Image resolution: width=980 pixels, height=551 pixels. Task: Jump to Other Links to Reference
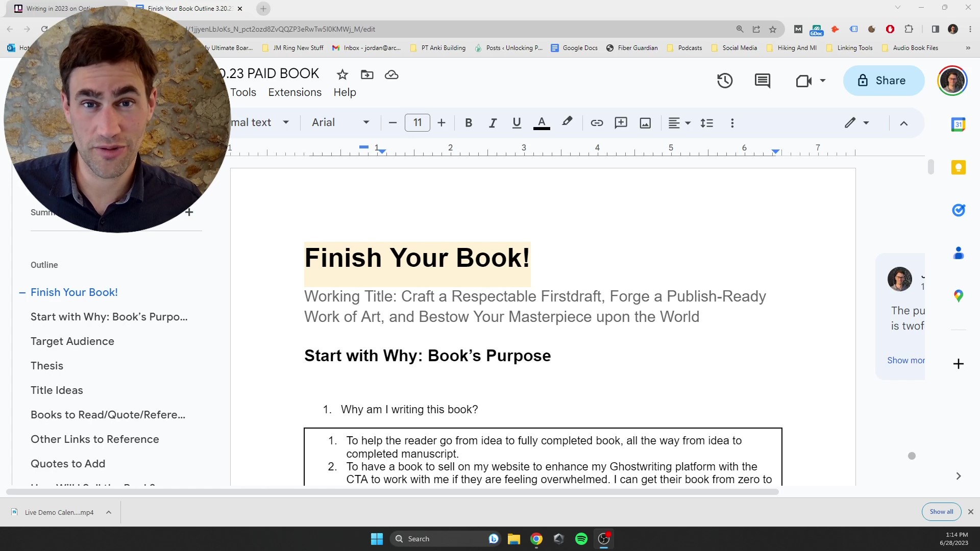pyautogui.click(x=94, y=439)
